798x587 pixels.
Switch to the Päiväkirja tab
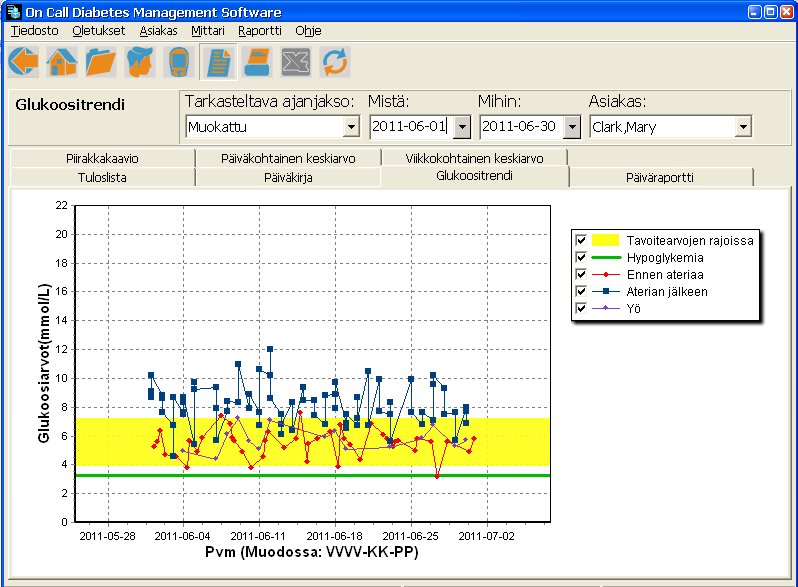pos(288,177)
